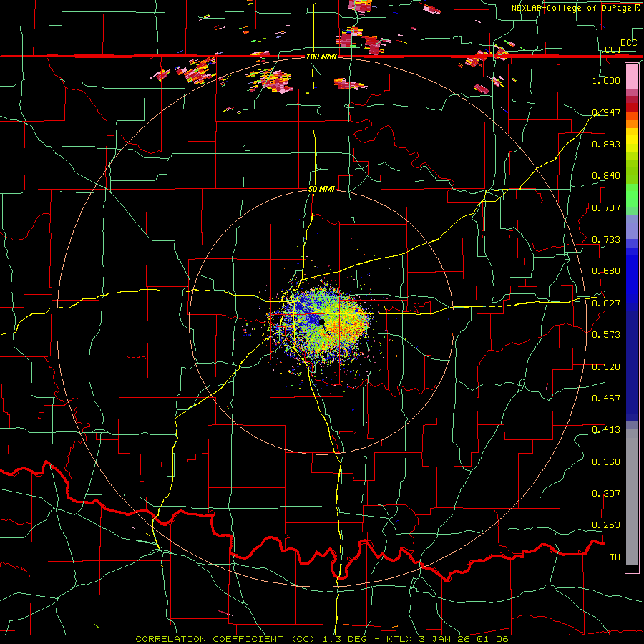Select the 0.893 scale value

[606, 144]
